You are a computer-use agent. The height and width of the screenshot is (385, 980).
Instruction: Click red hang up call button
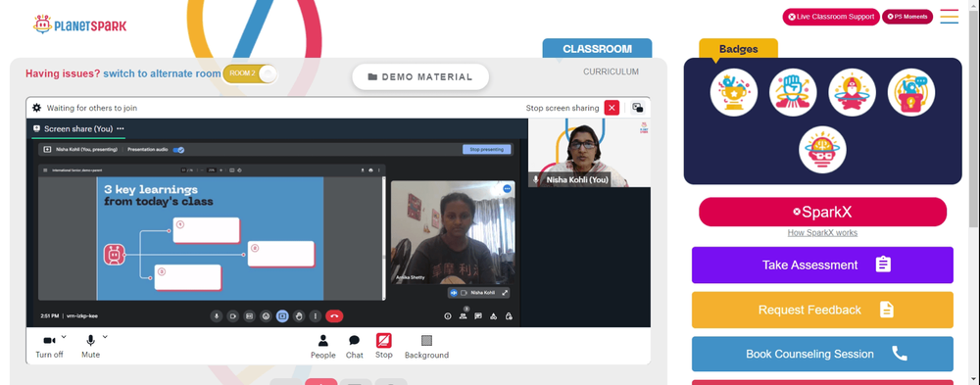click(x=334, y=316)
